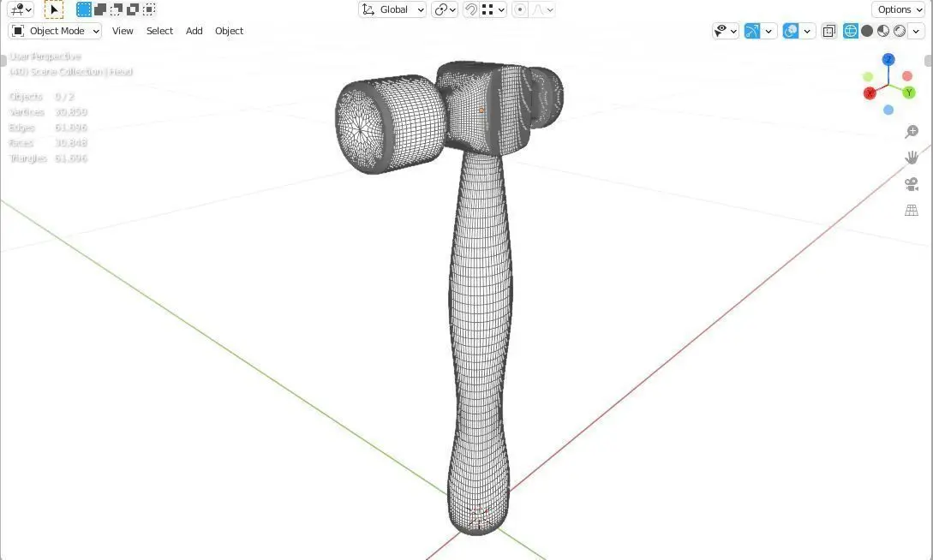Screen dimensions: 933x560
Task: Click the negative X axis gizmo dot
Action: point(906,76)
